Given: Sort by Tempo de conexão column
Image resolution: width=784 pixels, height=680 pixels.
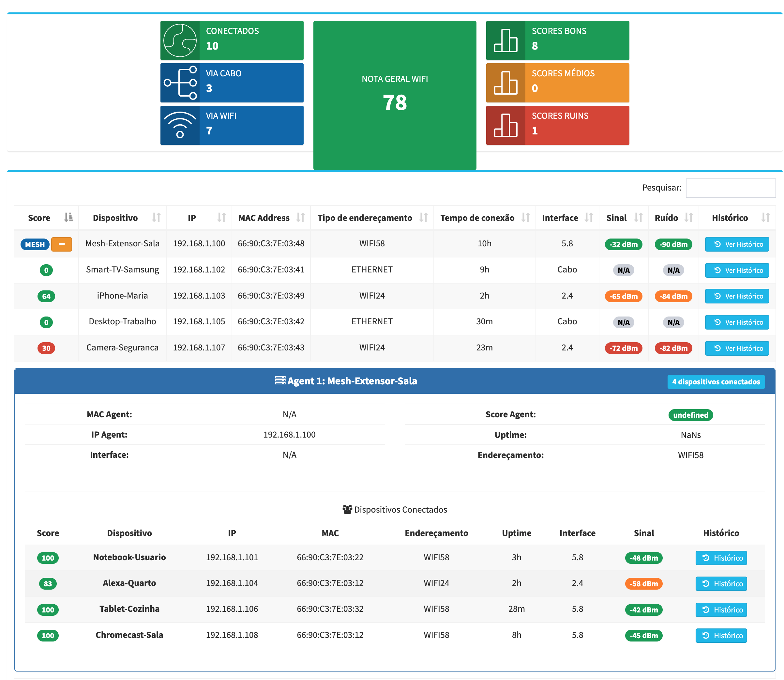Looking at the screenshot, I should pyautogui.click(x=484, y=218).
